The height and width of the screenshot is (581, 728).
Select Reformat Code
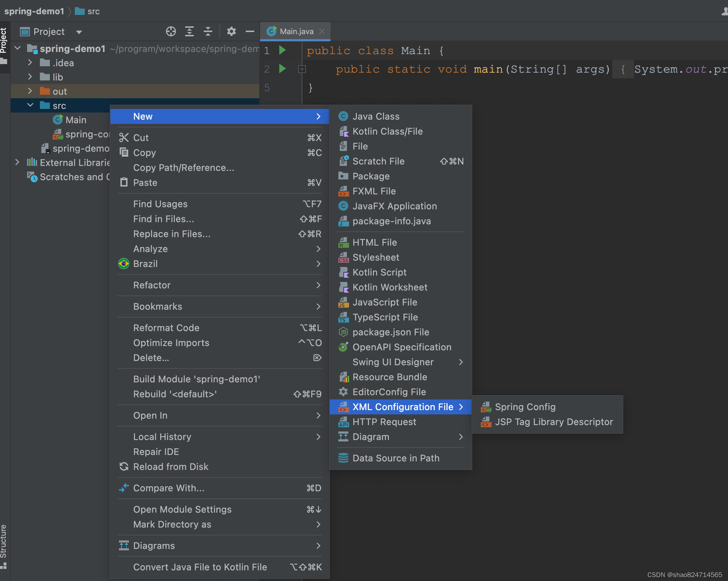pyautogui.click(x=219, y=328)
